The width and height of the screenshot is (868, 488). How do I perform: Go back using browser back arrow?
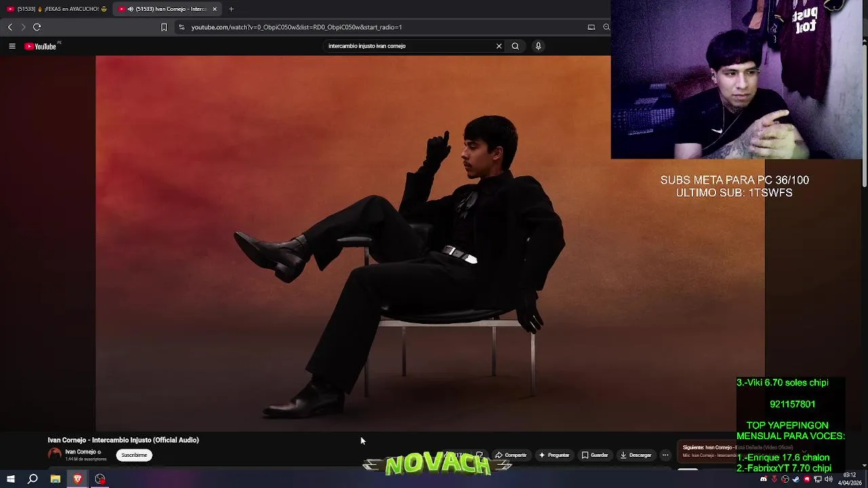tap(10, 27)
